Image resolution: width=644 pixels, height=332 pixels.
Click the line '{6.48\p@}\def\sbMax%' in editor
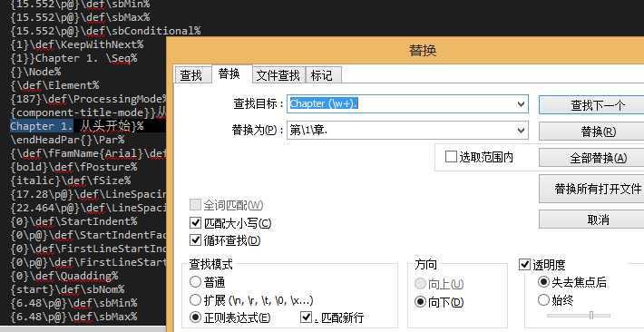(73, 317)
